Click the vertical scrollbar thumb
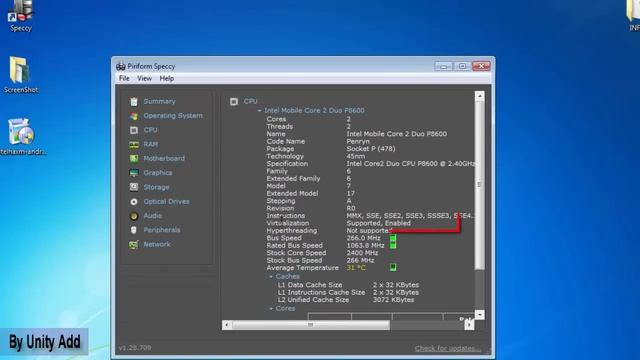This screenshot has width=640, height=360. pyautogui.click(x=480, y=185)
